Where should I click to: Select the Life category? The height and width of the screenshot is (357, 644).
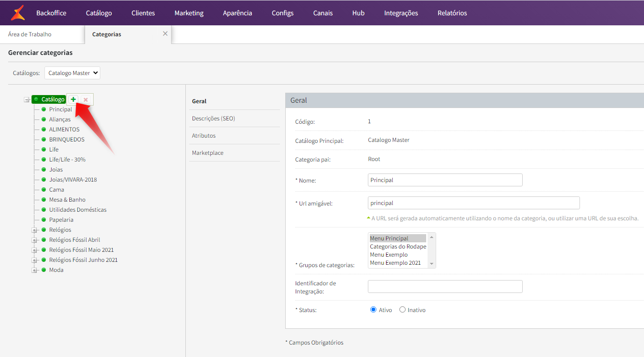[54, 150]
